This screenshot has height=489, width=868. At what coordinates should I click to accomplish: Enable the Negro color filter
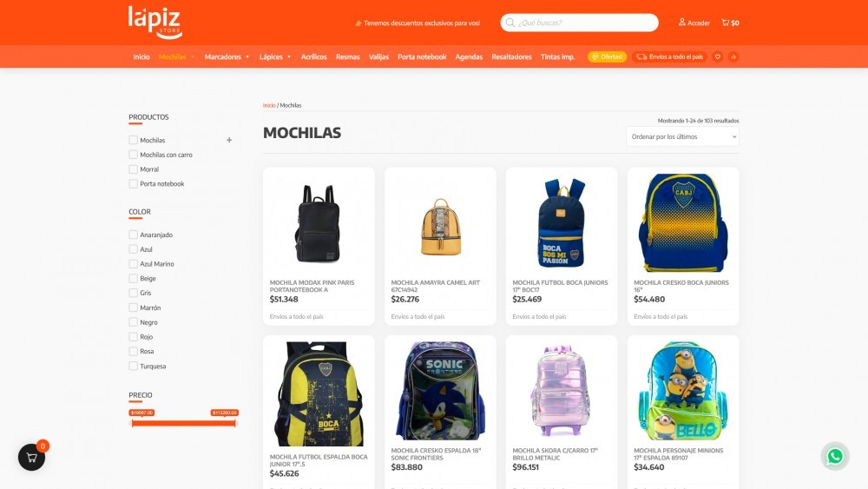[x=134, y=321]
